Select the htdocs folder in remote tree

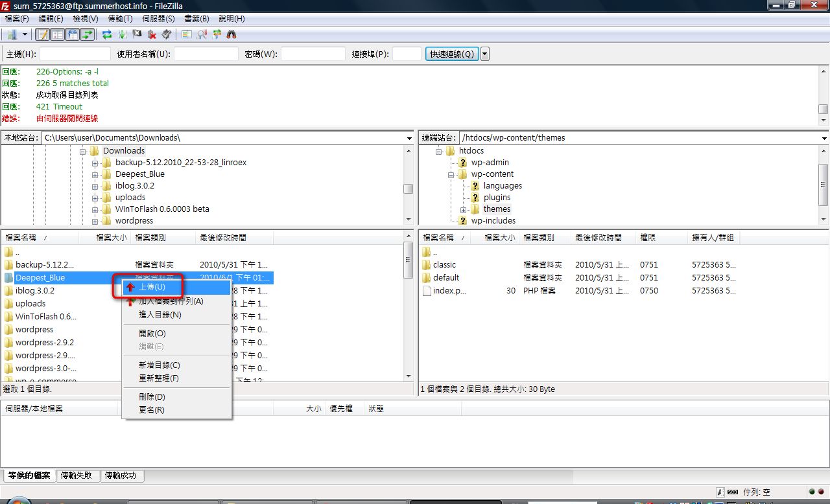click(471, 150)
